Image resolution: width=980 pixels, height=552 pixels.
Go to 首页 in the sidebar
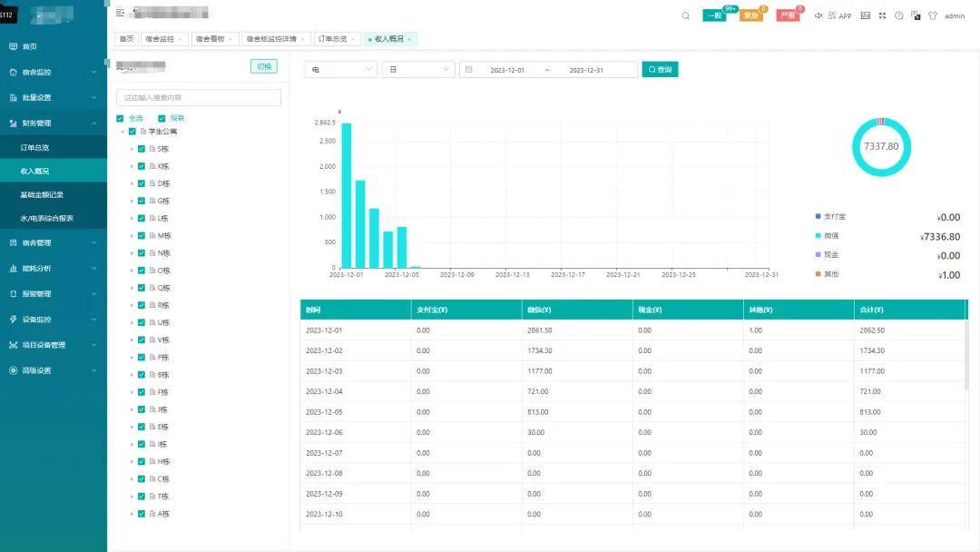(x=29, y=46)
